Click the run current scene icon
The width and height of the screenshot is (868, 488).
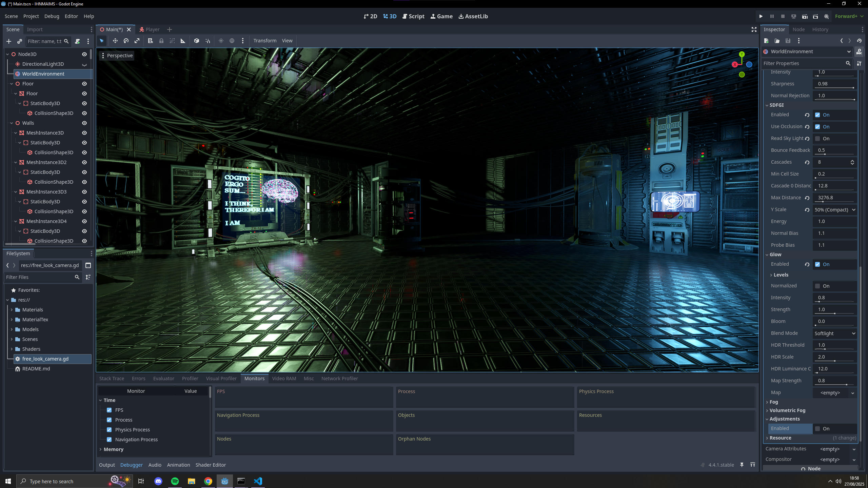coord(805,16)
